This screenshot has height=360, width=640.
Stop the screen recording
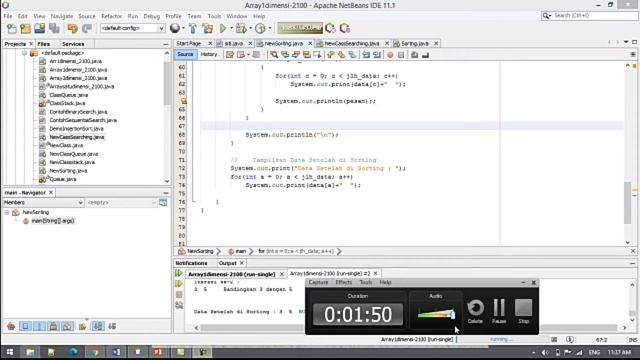pyautogui.click(x=524, y=311)
